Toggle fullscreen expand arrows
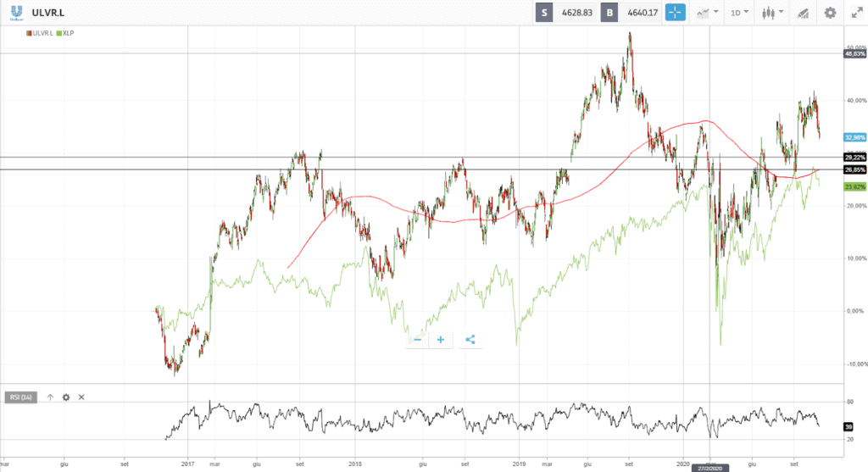The height and width of the screenshot is (472, 868). coord(857,13)
